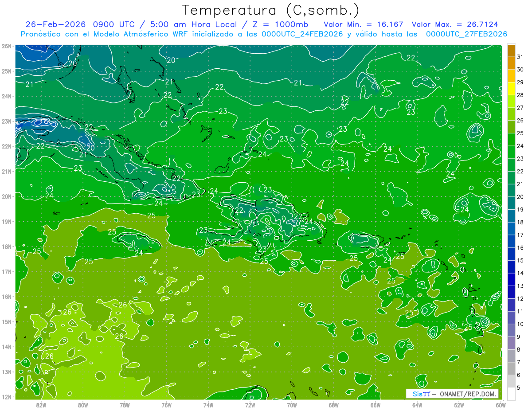Click the '74W' longitude axis label
Image resolution: width=532 pixels, height=411 pixels.
click(208, 405)
